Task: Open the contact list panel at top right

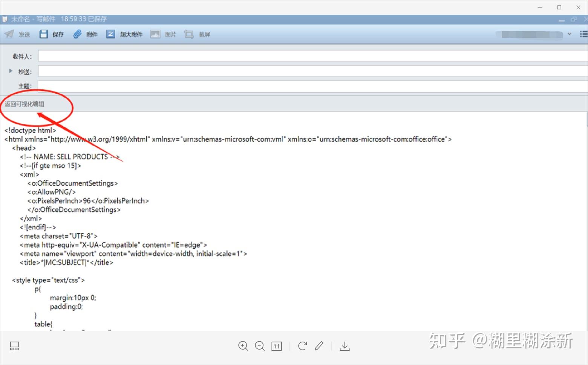Action: click(582, 34)
